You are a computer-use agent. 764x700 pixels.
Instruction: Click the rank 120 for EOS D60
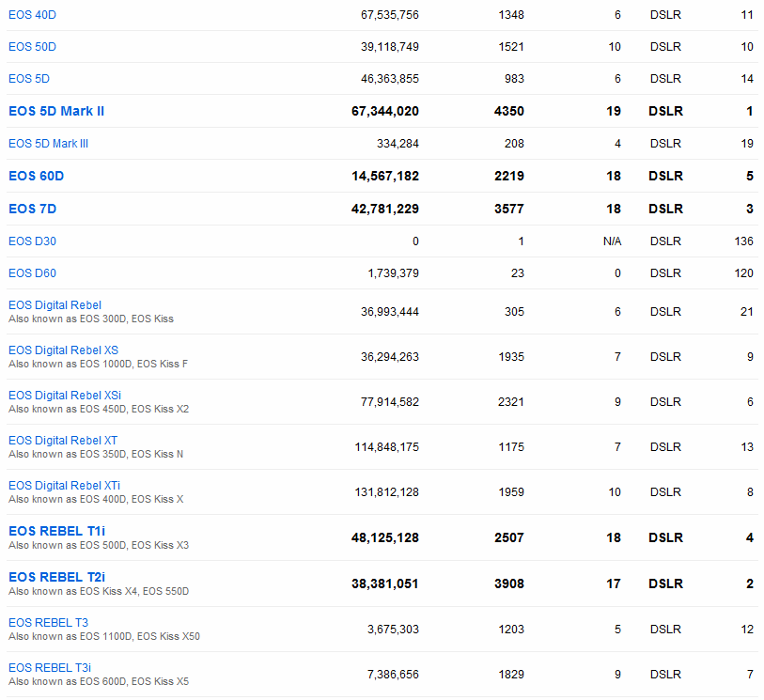click(744, 273)
